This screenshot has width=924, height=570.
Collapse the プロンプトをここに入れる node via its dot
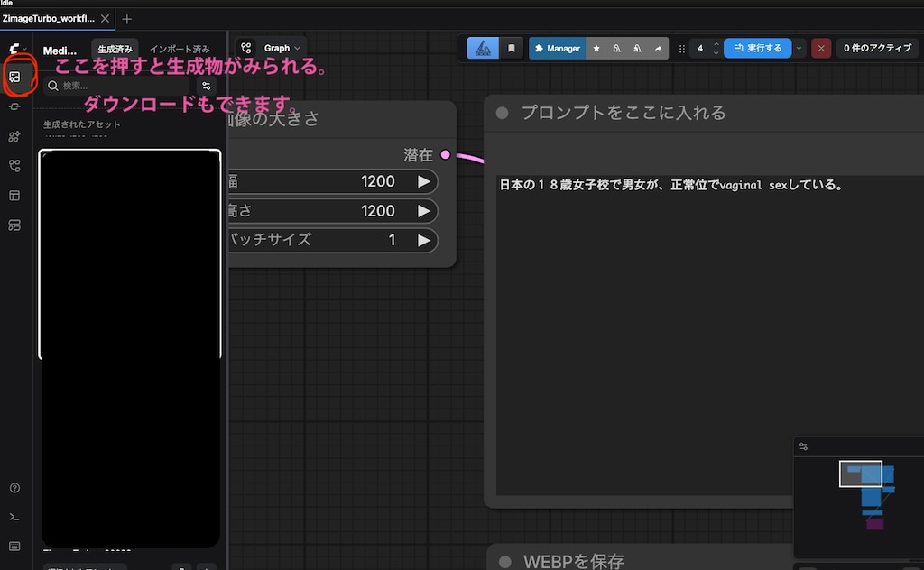[x=503, y=113]
